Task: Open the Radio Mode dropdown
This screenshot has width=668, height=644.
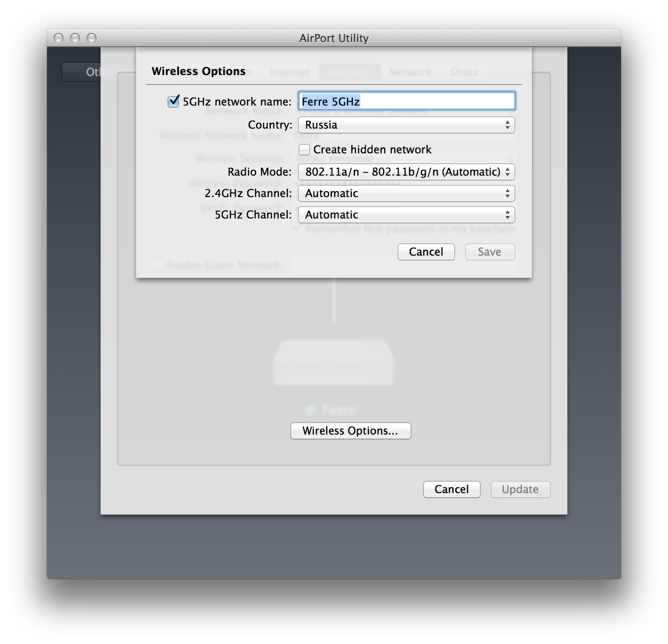Action: [x=407, y=172]
